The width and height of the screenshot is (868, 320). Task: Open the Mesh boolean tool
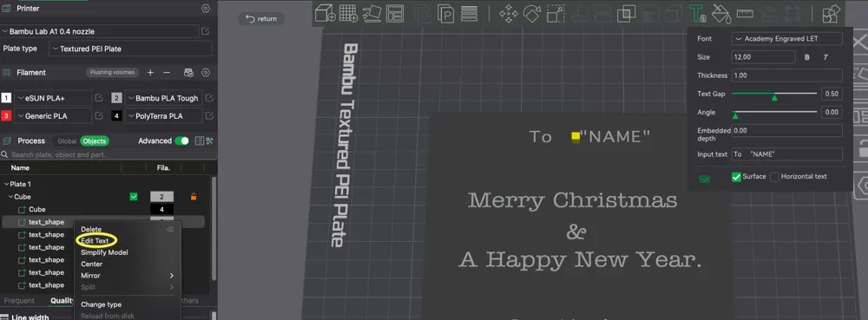pyautogui.click(x=627, y=13)
